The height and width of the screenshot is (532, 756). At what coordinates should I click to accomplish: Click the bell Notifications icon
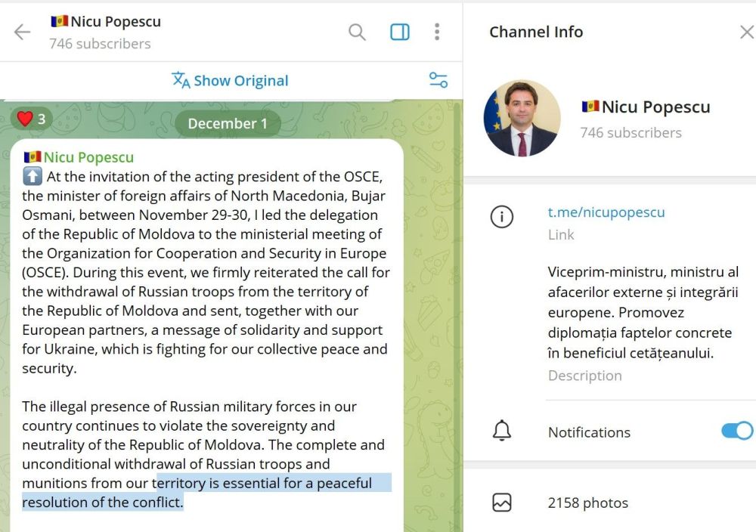[x=502, y=431]
